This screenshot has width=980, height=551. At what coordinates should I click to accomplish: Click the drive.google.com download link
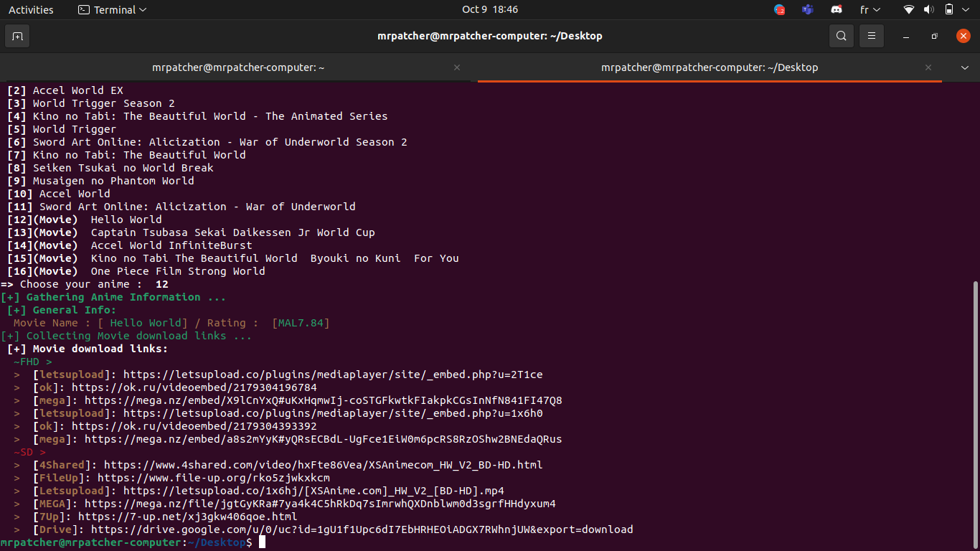362,529
